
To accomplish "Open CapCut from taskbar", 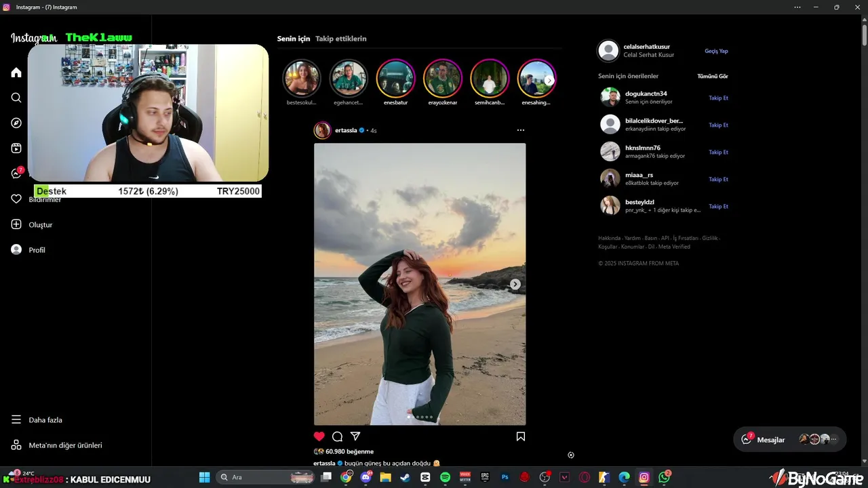I will [425, 477].
